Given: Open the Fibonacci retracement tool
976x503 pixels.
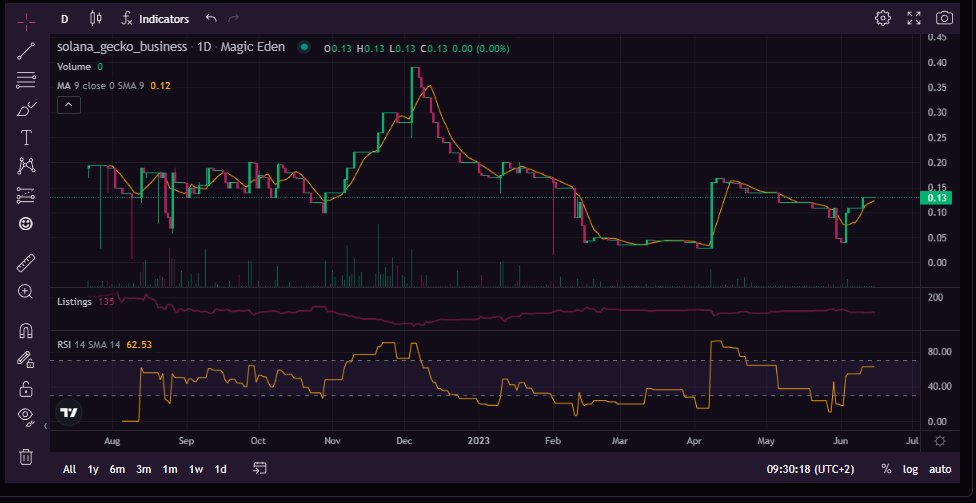Looking at the screenshot, I should (x=26, y=79).
